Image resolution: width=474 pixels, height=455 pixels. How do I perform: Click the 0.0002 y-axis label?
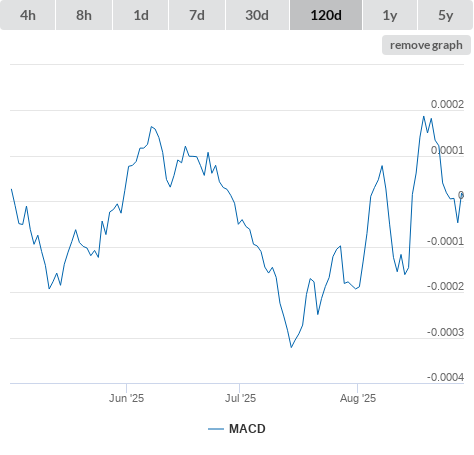(447, 104)
